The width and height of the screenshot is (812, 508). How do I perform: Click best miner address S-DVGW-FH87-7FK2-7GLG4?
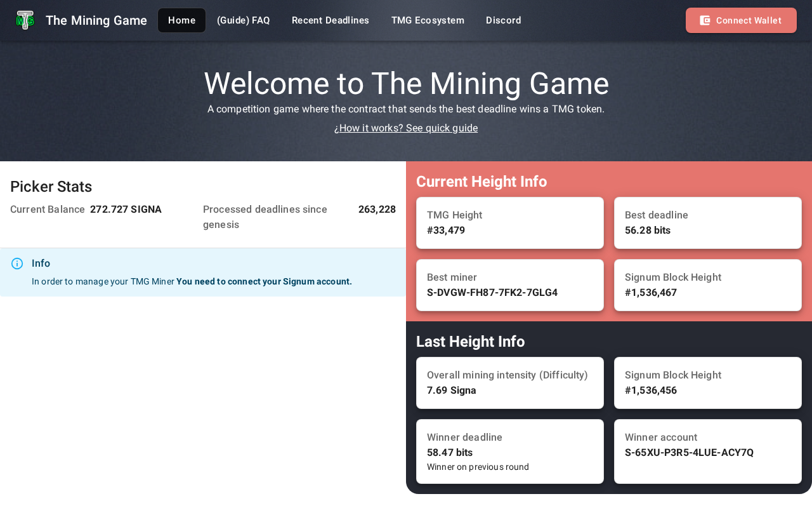492,293
